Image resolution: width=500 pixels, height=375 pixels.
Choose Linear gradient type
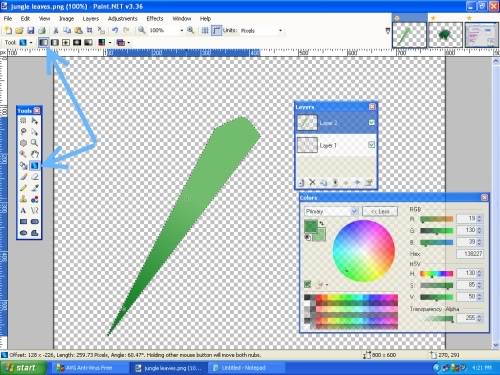43,42
